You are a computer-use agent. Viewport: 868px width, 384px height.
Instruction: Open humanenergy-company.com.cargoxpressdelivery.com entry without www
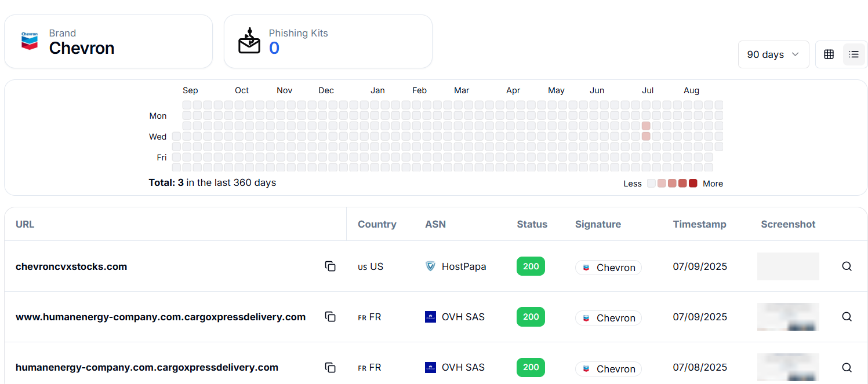pos(147,367)
